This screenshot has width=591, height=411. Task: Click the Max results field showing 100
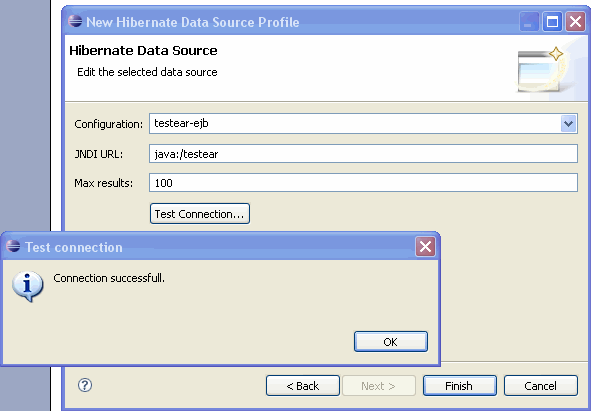[363, 183]
